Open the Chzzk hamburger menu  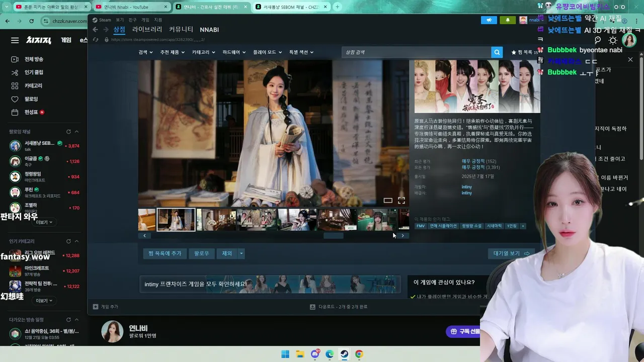(15, 40)
